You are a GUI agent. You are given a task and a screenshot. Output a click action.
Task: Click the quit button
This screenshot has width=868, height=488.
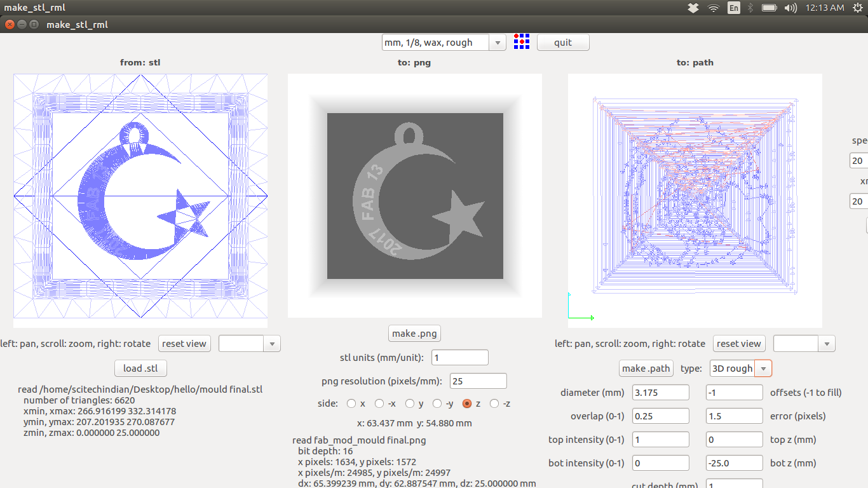562,43
